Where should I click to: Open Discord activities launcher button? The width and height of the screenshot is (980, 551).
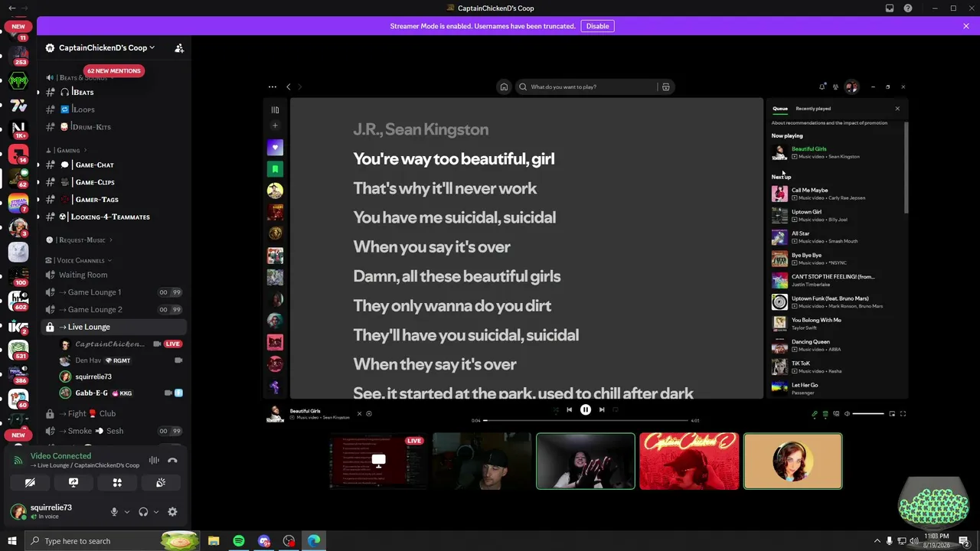point(117,483)
